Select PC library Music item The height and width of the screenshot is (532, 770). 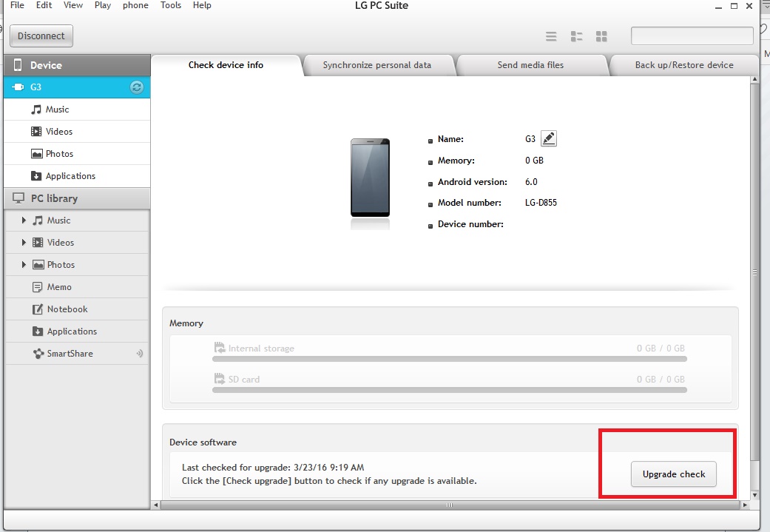tap(77, 220)
